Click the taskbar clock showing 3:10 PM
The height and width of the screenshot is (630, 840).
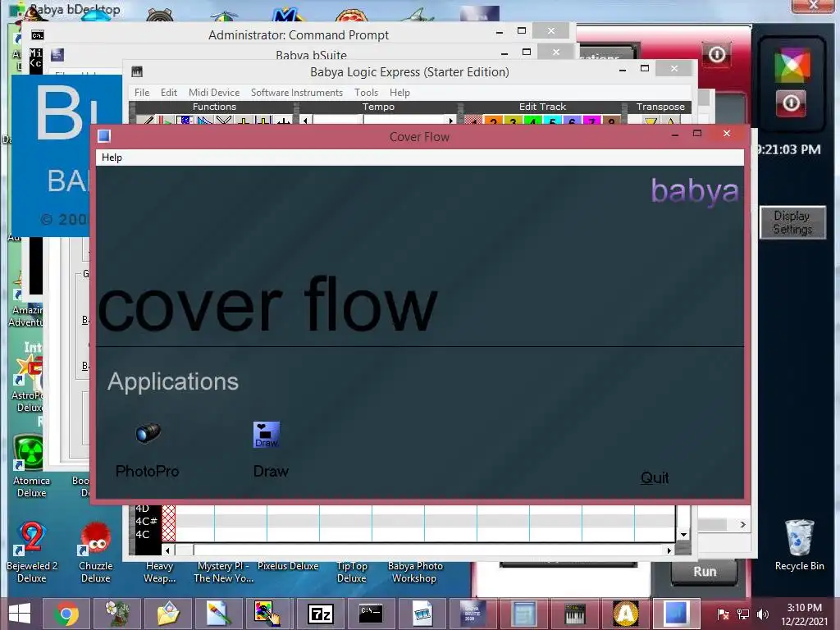coord(804,614)
